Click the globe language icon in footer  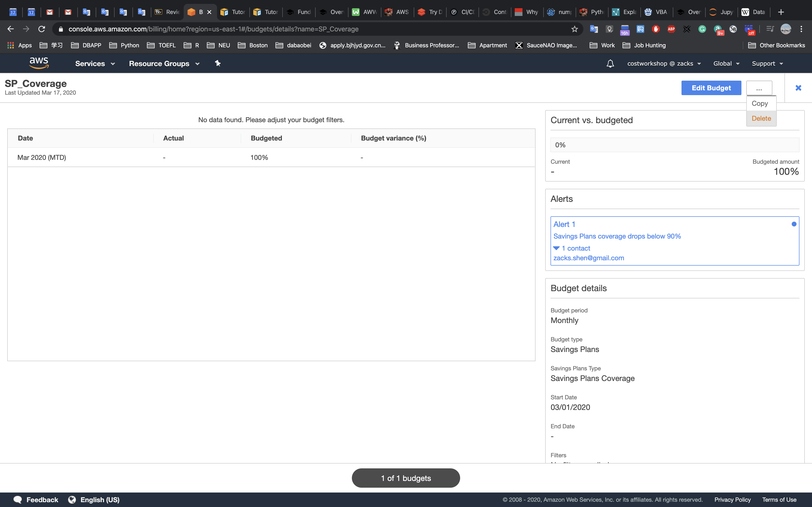click(72, 500)
